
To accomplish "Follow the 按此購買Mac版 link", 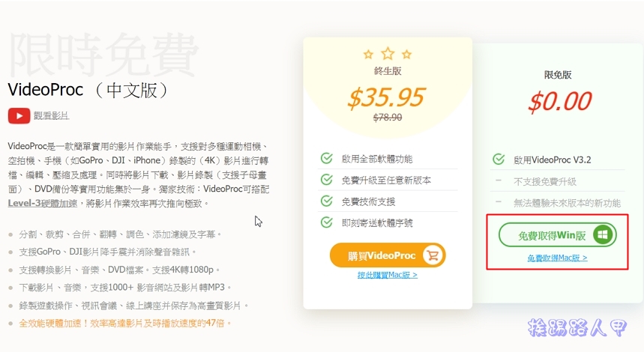I will click(x=388, y=275).
